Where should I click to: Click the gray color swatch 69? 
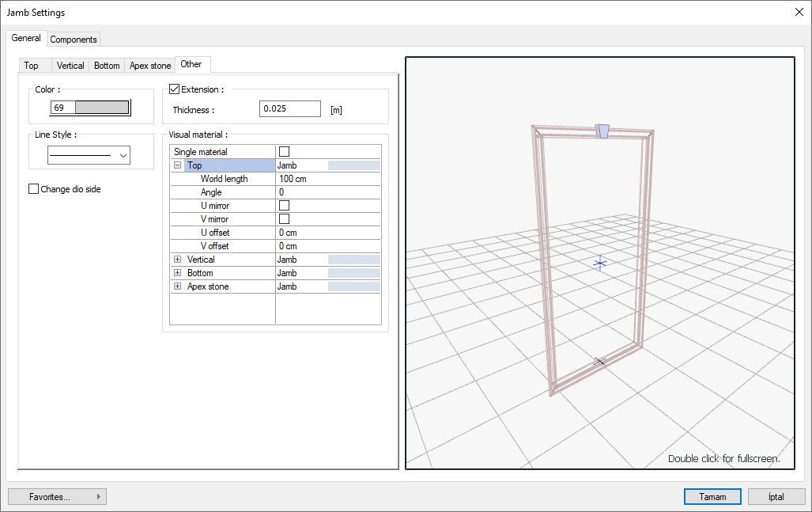click(100, 108)
